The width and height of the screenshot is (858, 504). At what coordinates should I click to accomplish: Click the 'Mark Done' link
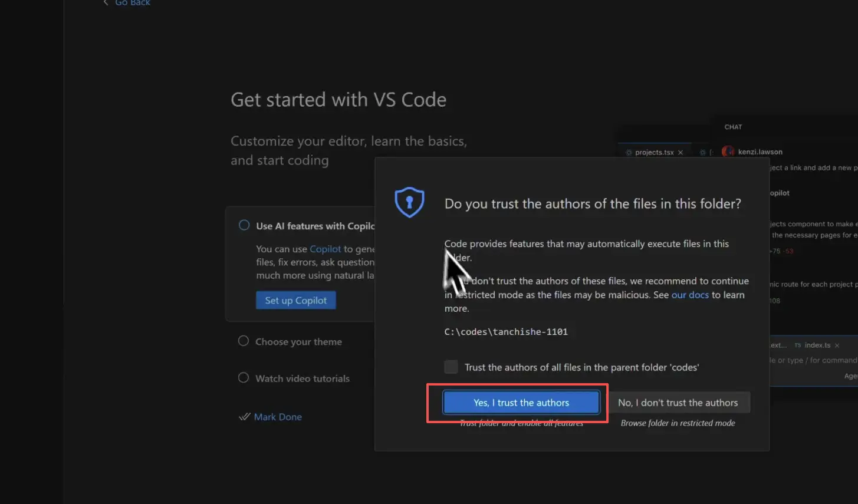[278, 417]
